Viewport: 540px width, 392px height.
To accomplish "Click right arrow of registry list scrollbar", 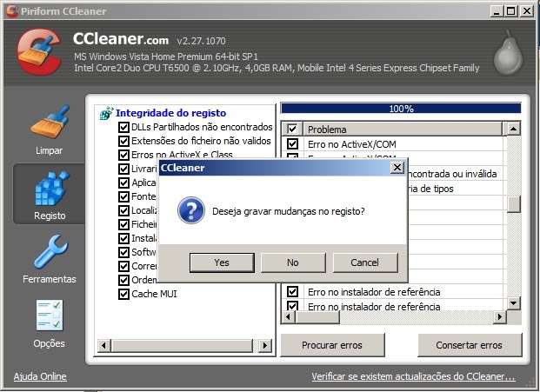I will [264, 345].
